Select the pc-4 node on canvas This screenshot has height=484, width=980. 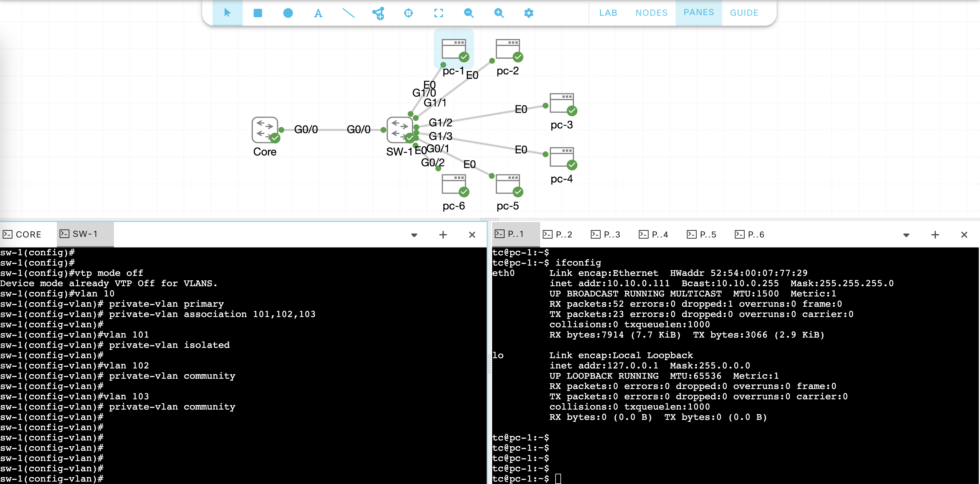point(562,158)
